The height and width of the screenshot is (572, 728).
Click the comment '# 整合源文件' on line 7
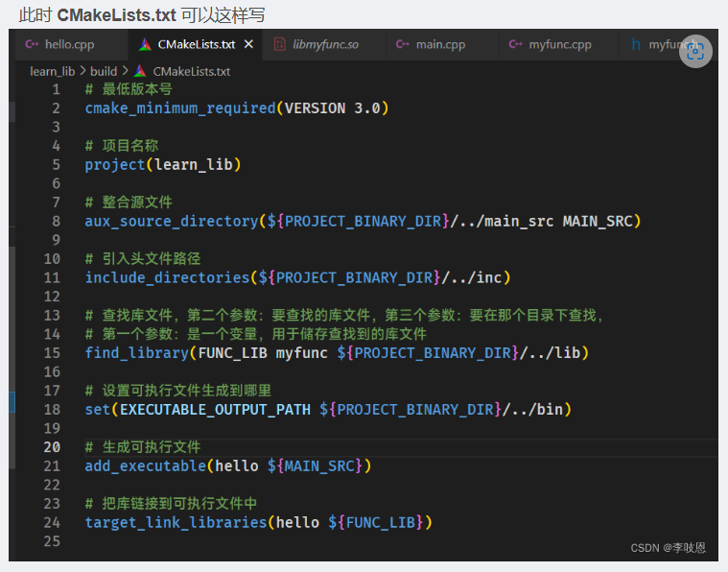(x=129, y=203)
